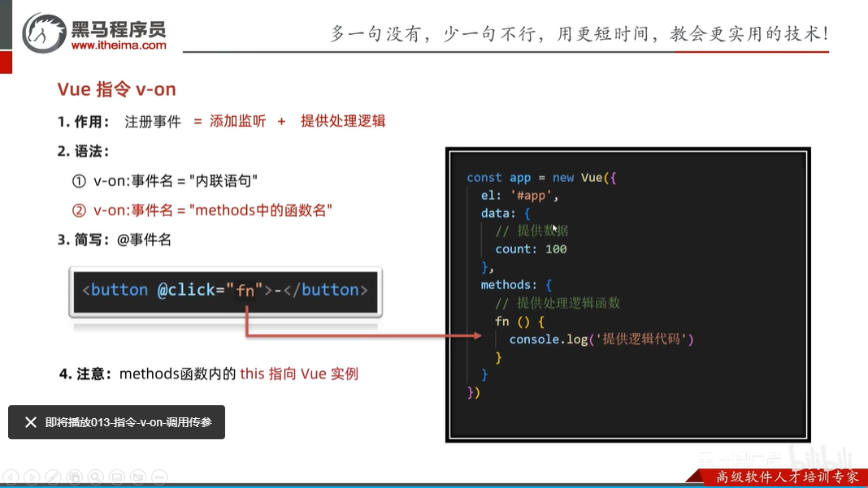Click the 'count: 100' code line
This screenshot has width=868, height=488.
531,249
